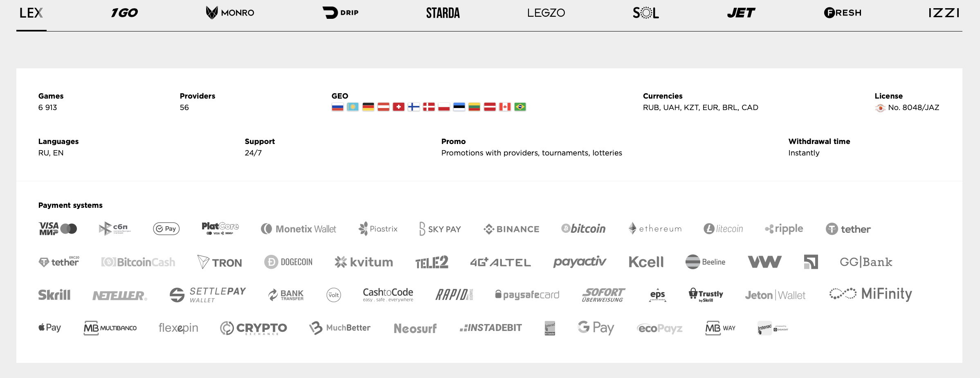The image size is (980, 378).
Task: Click the license number No. 8048/JAZ
Action: [x=913, y=108]
